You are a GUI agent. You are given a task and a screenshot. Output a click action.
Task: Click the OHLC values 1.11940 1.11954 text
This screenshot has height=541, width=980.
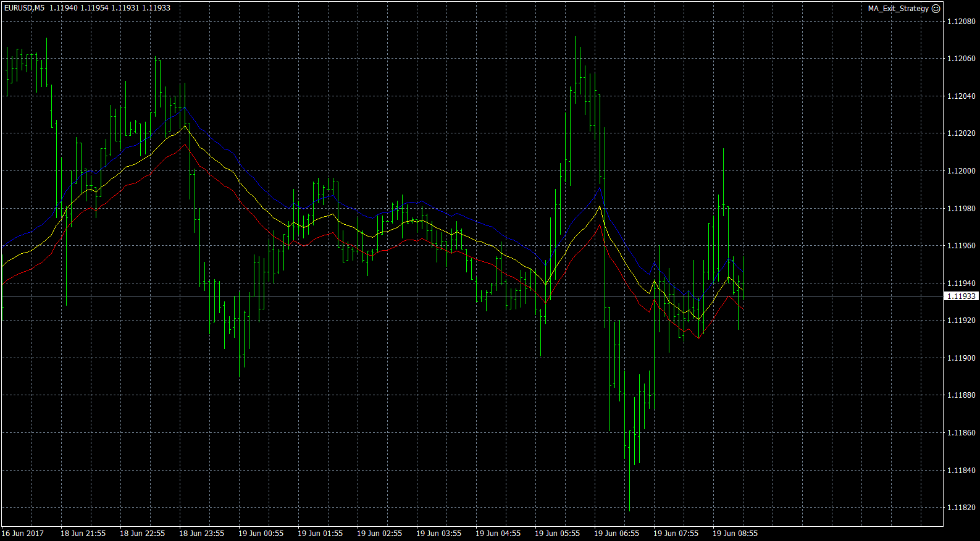pyautogui.click(x=78, y=8)
